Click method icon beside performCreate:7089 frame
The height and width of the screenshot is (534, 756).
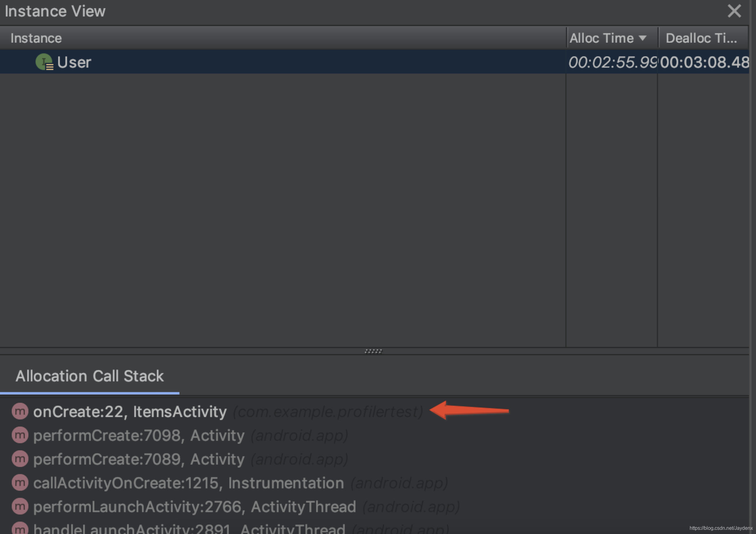[20, 459]
